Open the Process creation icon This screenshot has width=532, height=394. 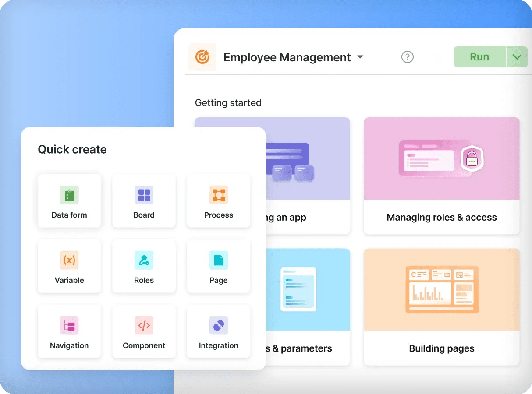click(x=218, y=195)
